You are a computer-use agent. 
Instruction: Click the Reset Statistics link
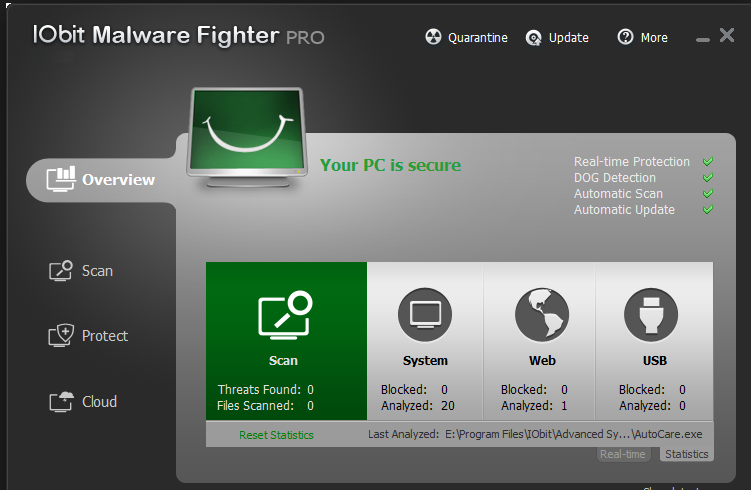coord(276,435)
